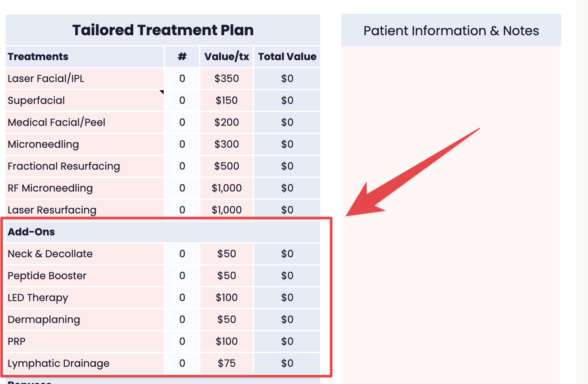Select the Total Value column header

[287, 57]
